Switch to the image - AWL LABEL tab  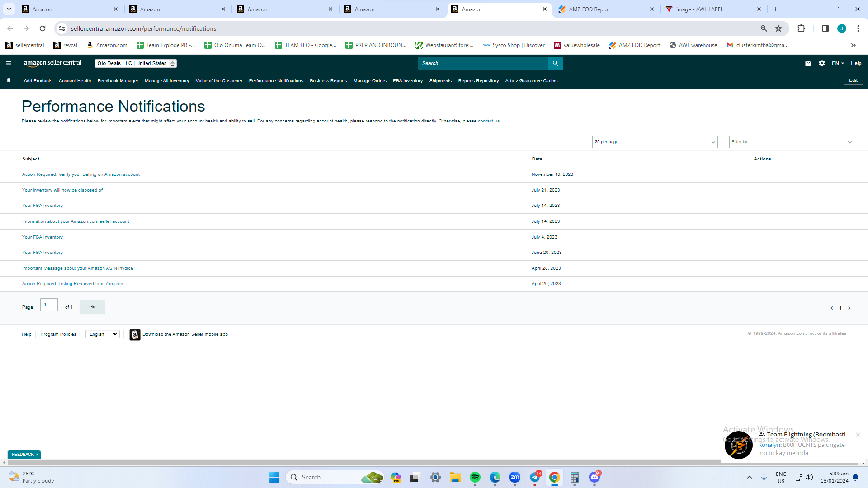pos(713,9)
